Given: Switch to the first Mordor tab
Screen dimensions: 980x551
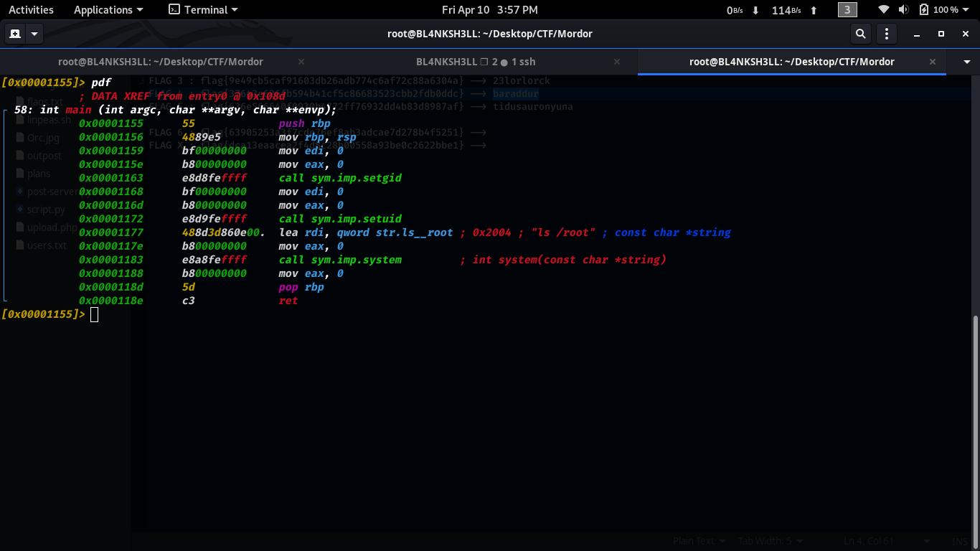Looking at the screenshot, I should click(x=161, y=62).
